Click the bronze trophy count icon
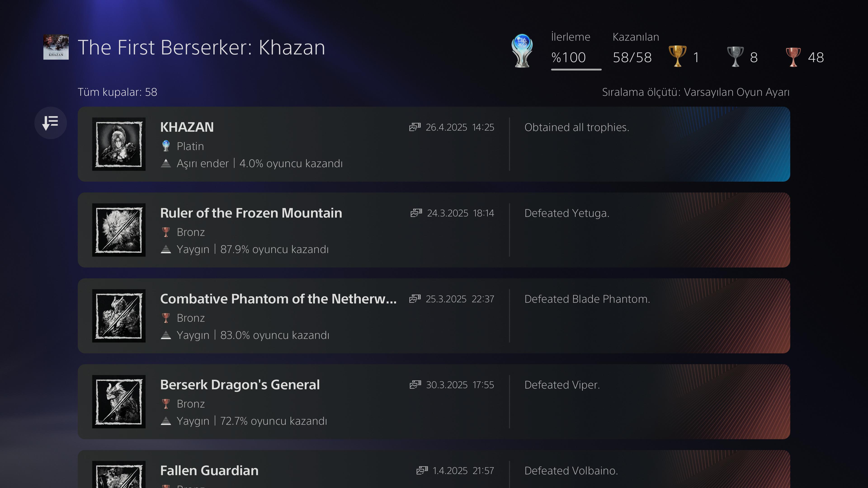The width and height of the screenshot is (868, 488). (793, 56)
